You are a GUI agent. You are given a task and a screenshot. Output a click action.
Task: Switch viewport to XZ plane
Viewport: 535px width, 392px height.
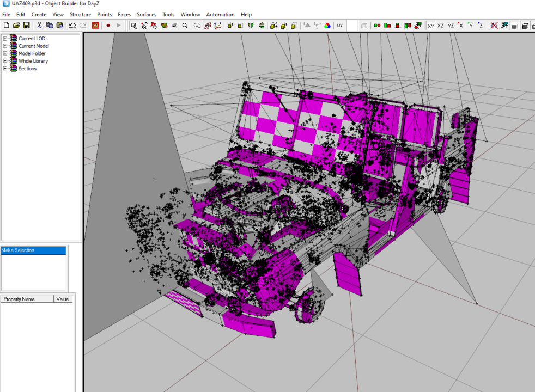coord(441,26)
